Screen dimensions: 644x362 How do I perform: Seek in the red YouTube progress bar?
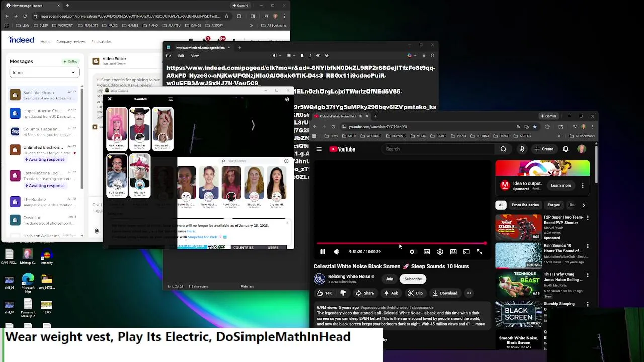coord(401,244)
